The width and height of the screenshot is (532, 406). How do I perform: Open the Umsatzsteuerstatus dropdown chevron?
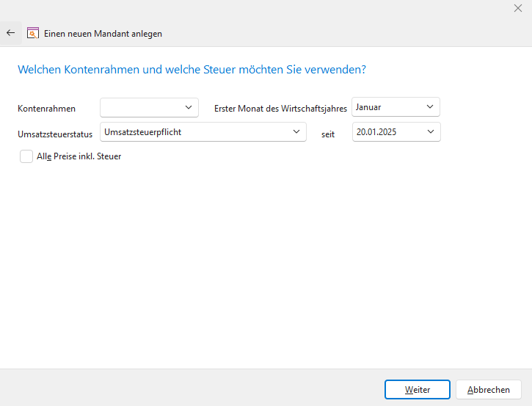coord(296,131)
